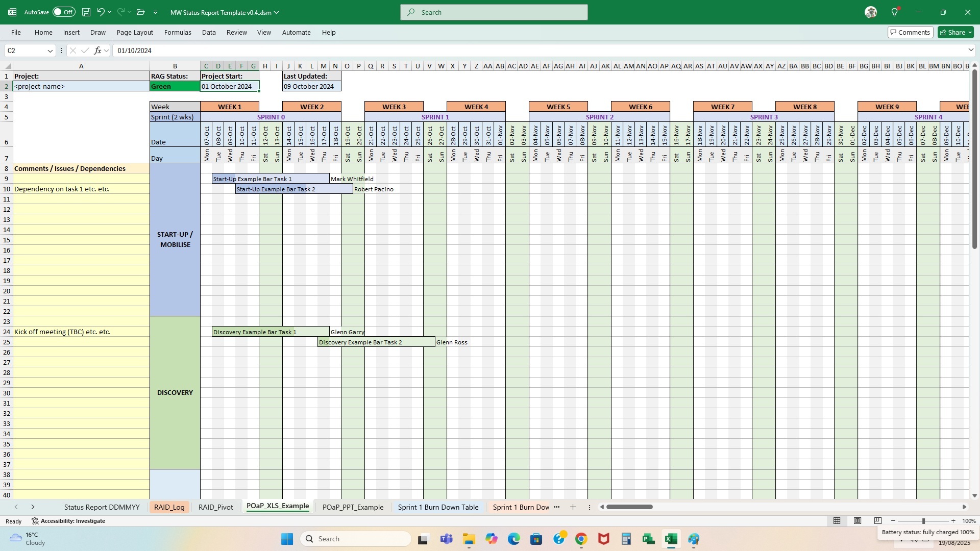Open a file from the Quick Access toolbar

[x=140, y=12]
